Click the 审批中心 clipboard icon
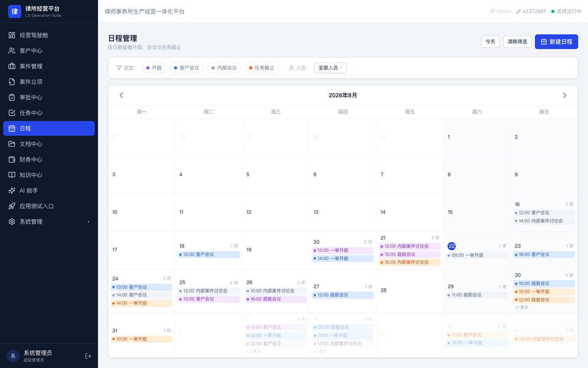Image resolution: width=588 pixels, height=368 pixels. 12,97
